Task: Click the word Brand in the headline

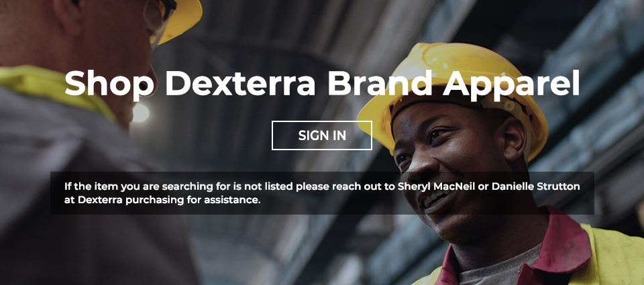Action: [380, 83]
